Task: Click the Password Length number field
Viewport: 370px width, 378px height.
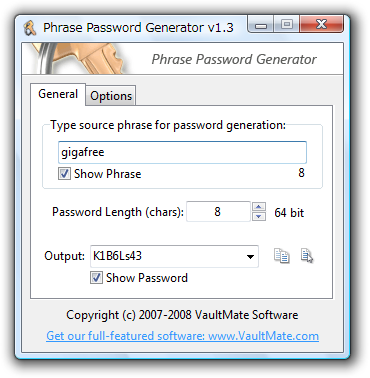Action: [x=218, y=212]
